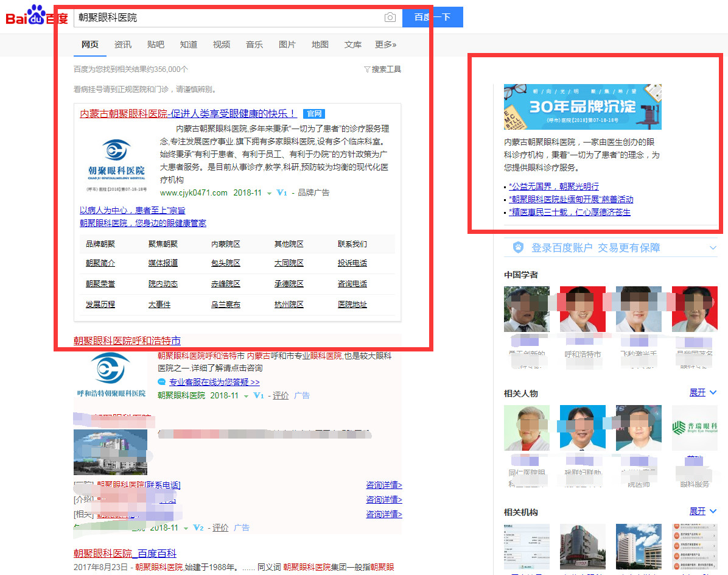
Task: Click chat bubble icon beside 专业客服在线
Action: [161, 383]
